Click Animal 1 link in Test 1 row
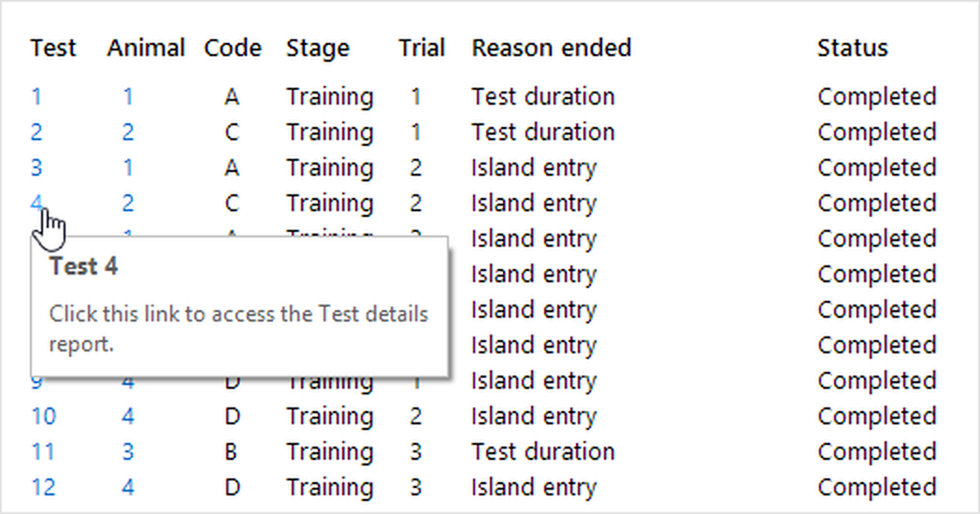Screen dimensions: 980x514 127,97
